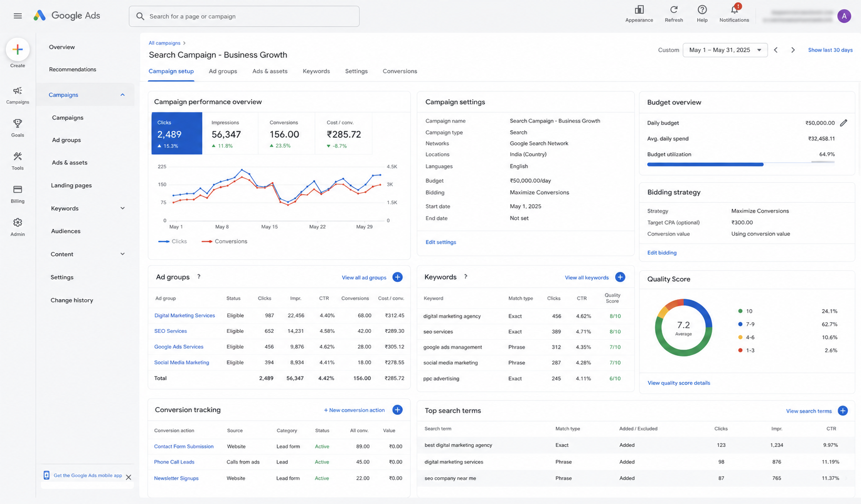Switch to Ad groups tab
This screenshot has height=504, width=861.
click(x=223, y=71)
